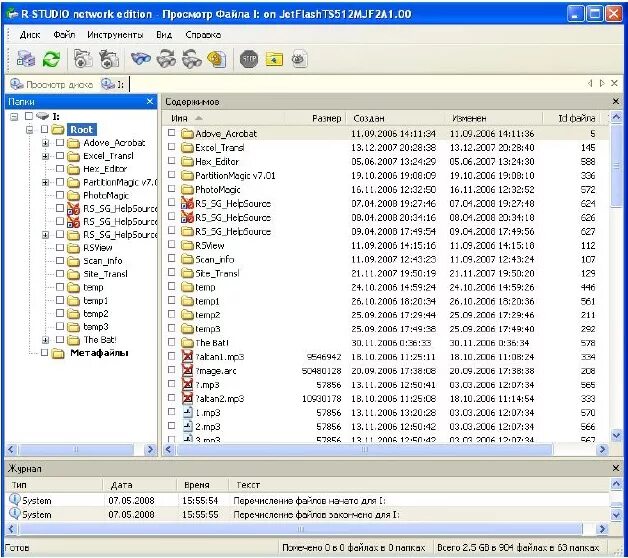Click the green refresh arrows icon
The height and width of the screenshot is (558, 628).
click(x=51, y=59)
